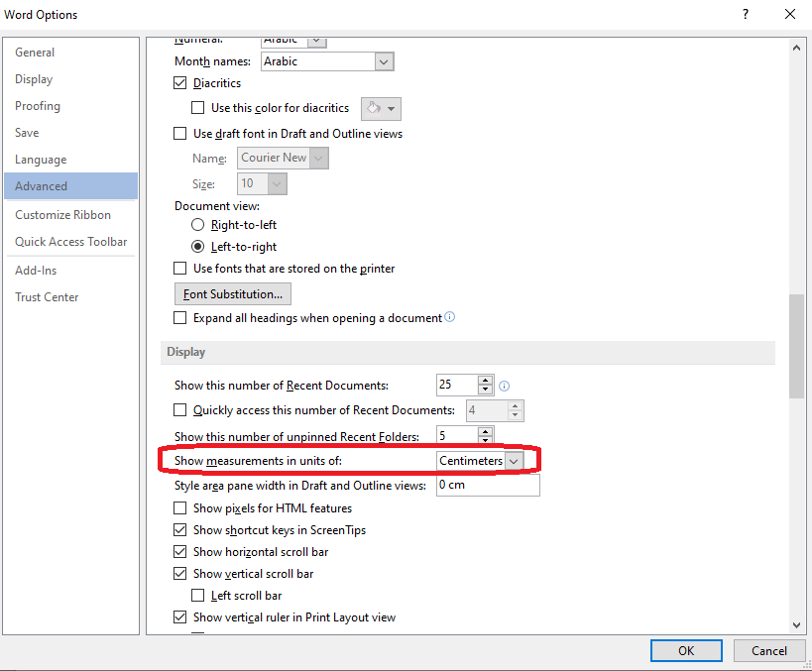
Task: Select Right-to-left document view
Action: [x=197, y=224]
